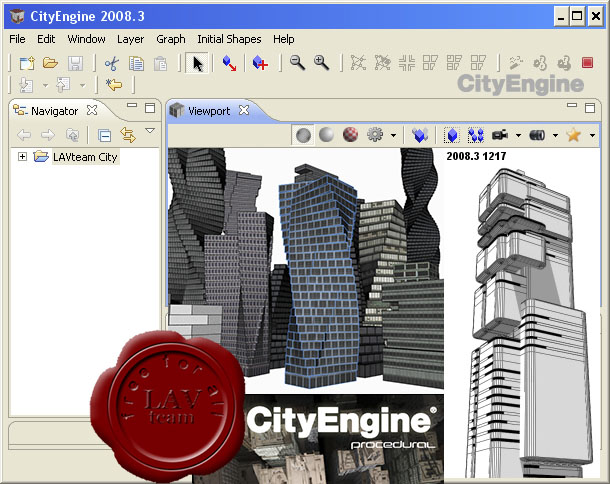Click Navigator Forward arrow

tap(48, 135)
